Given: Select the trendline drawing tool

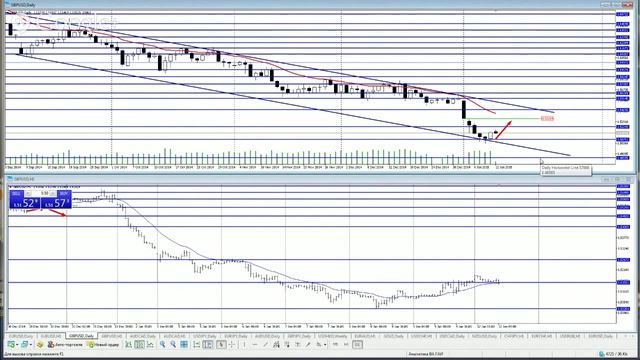Looking at the screenshot, I should point(265,344).
